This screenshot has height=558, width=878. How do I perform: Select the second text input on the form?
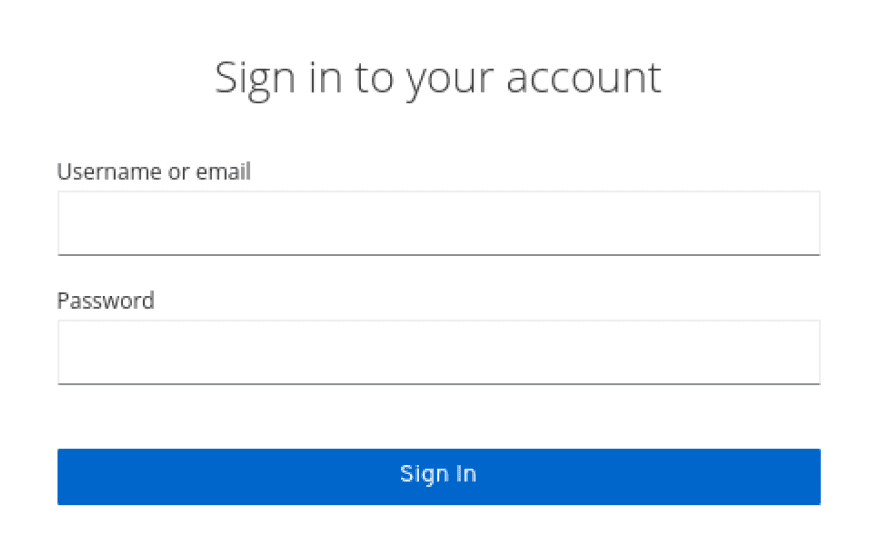tap(438, 352)
